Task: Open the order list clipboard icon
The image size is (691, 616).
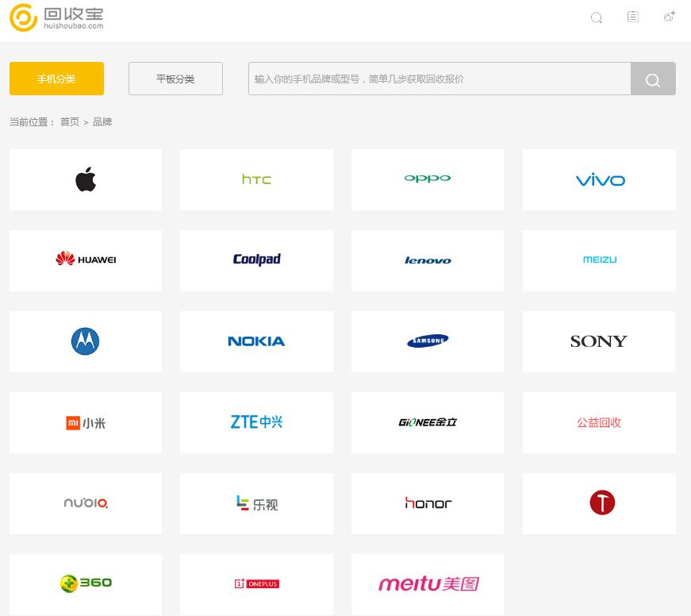Action: (x=632, y=17)
